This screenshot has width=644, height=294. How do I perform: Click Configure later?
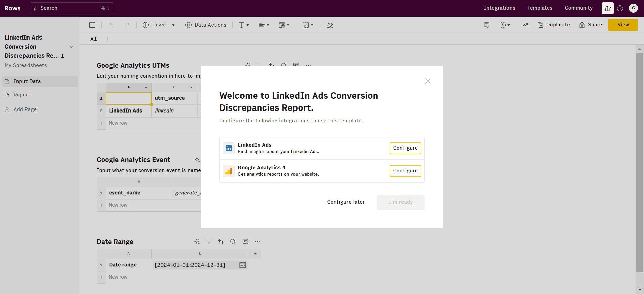pos(346,202)
